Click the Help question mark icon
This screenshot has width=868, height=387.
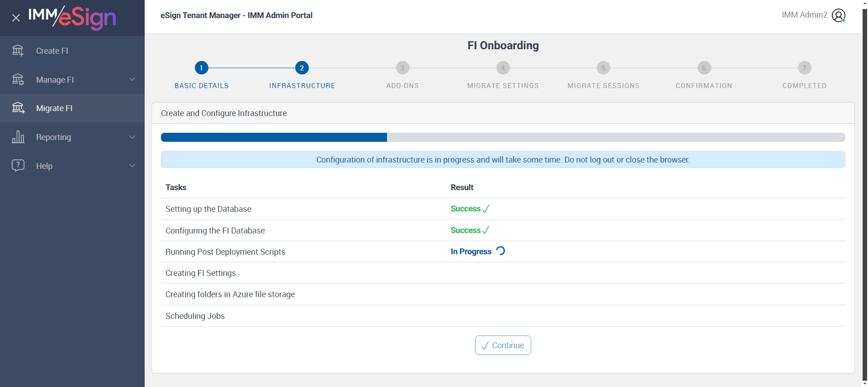pos(18,165)
